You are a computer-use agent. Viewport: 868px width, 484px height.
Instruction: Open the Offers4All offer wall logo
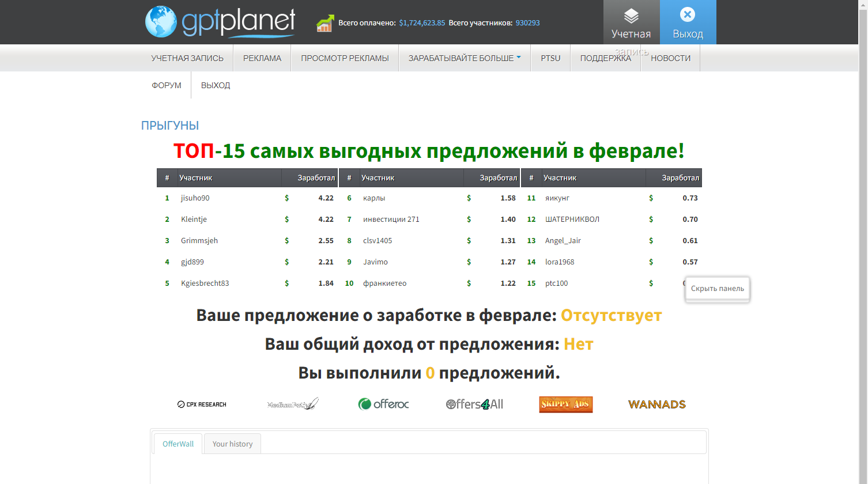(x=474, y=404)
